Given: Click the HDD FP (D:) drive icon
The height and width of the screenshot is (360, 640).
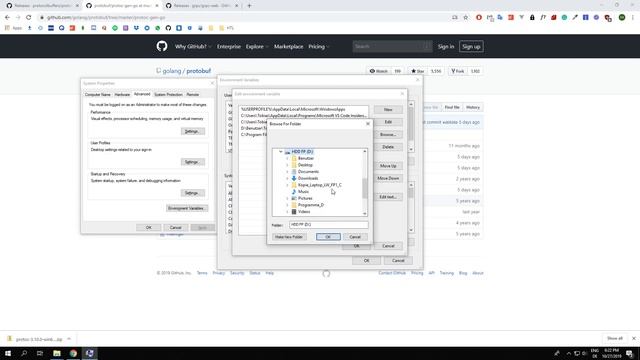Looking at the screenshot, I should [x=287, y=152].
